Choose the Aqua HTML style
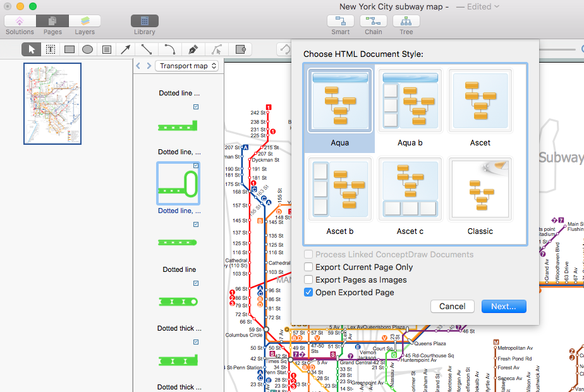The height and width of the screenshot is (392, 584). tap(339, 108)
